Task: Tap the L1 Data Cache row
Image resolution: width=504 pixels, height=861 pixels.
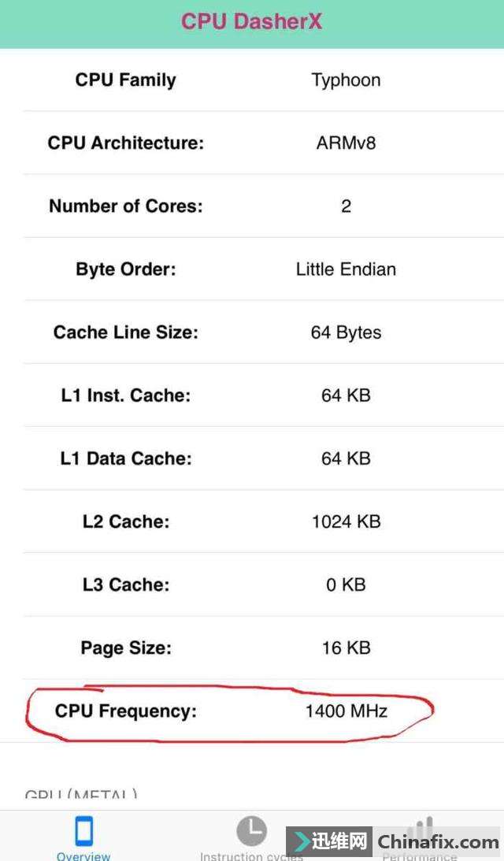Action: tap(252, 458)
